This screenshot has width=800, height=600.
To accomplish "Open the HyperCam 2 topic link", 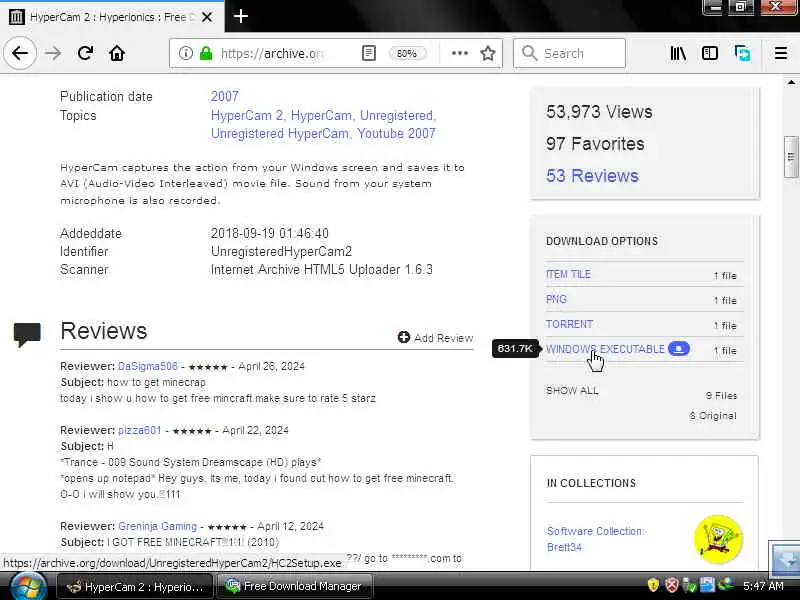I will click(247, 115).
